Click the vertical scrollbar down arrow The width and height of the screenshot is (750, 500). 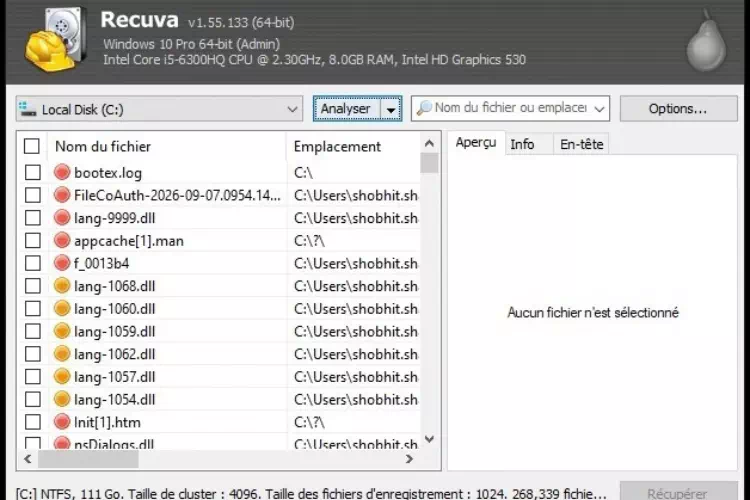(x=430, y=439)
